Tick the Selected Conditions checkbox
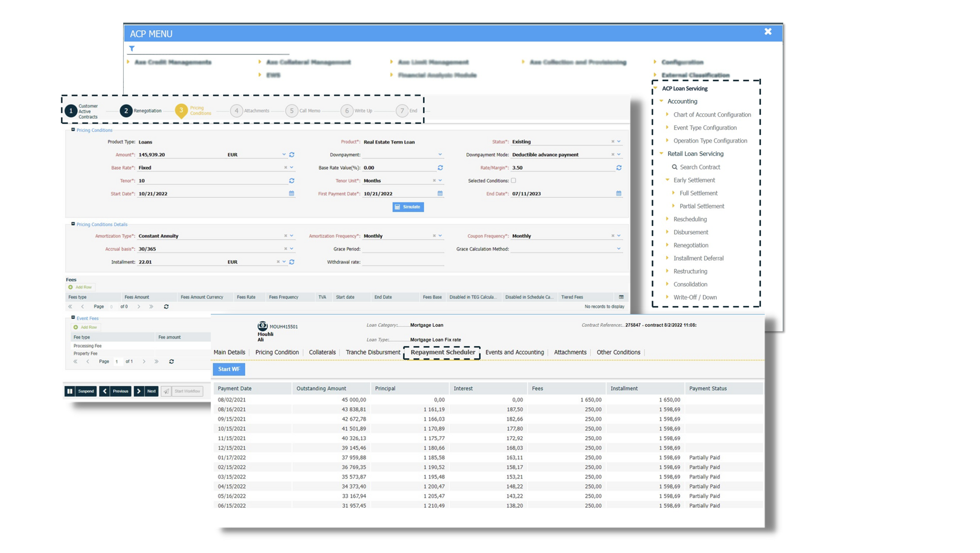The height and width of the screenshot is (553, 980). pos(514,181)
